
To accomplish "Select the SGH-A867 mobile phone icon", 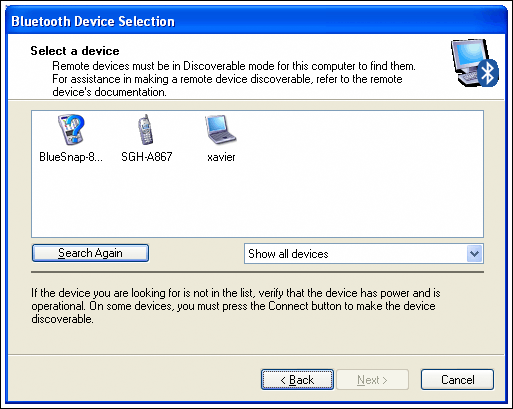I will (x=146, y=129).
